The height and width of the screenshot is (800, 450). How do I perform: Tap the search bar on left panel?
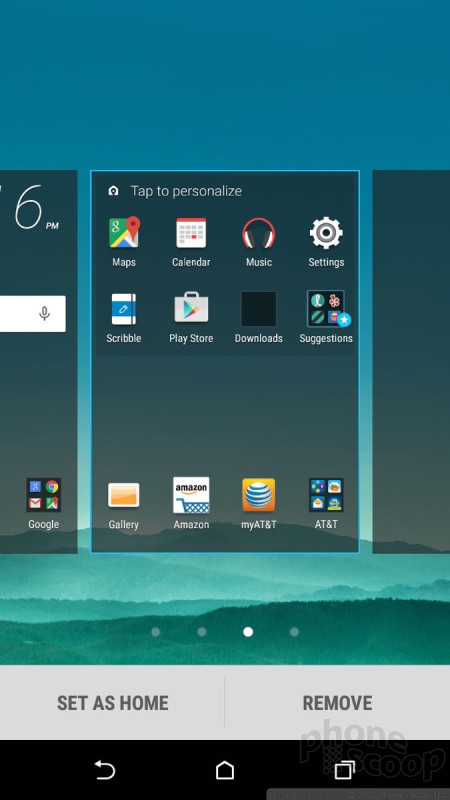33,313
